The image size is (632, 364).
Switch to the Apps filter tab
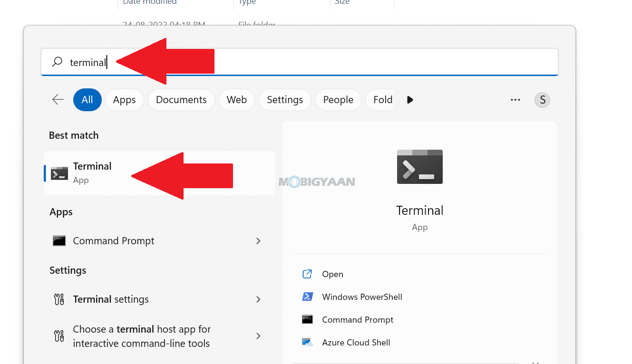coord(124,100)
